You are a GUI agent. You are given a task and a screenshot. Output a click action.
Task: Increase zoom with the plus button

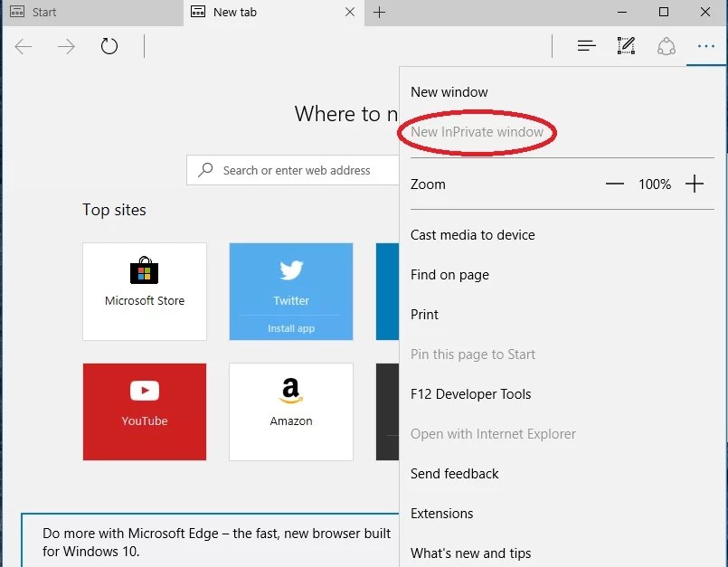coord(695,184)
